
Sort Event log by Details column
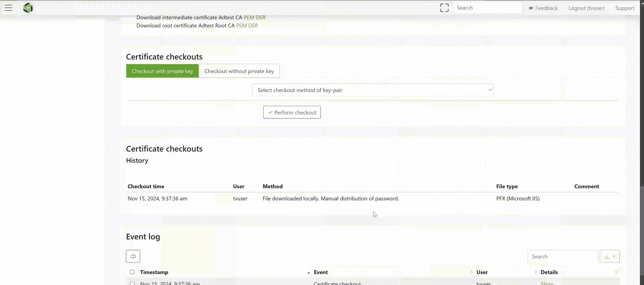tap(549, 272)
